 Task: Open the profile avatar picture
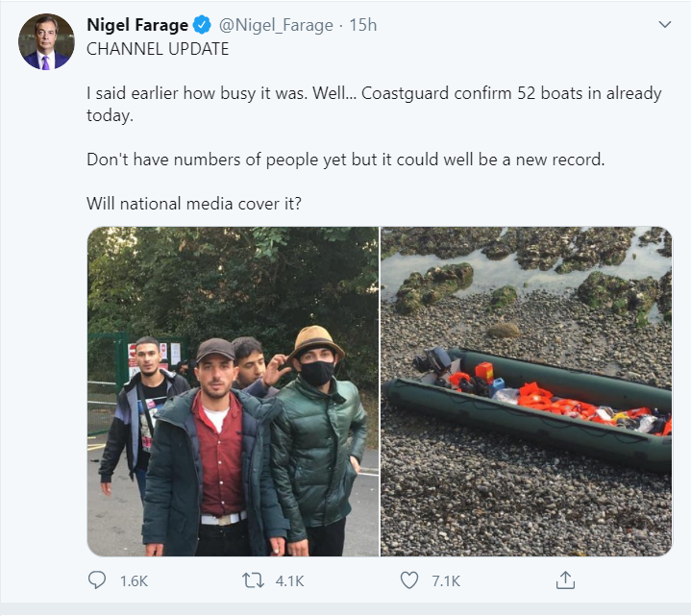pos(46,42)
